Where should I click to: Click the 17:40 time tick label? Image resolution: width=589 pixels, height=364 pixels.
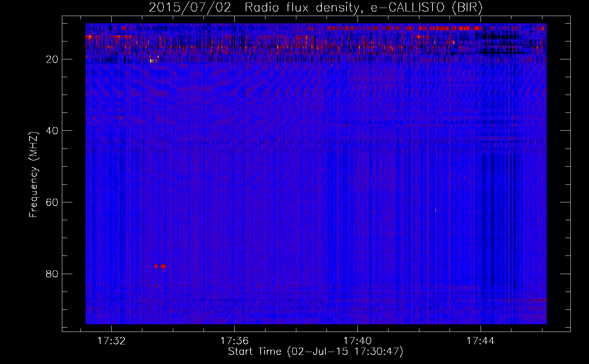tap(357, 341)
